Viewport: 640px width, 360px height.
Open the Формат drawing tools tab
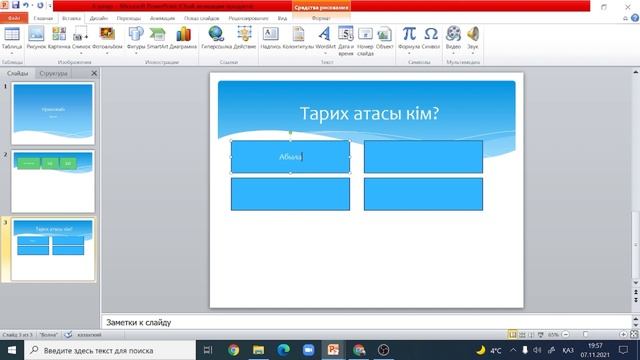321,18
